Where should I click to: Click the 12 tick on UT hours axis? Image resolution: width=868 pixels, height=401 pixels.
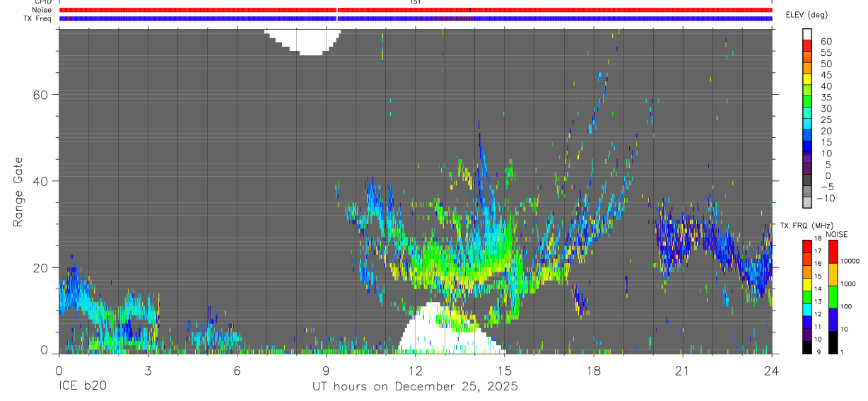point(415,370)
